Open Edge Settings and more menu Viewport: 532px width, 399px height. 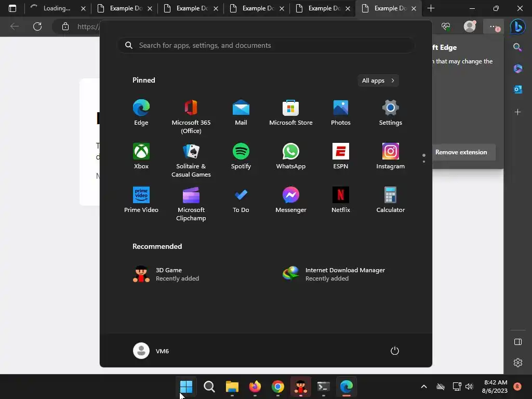[494, 26]
